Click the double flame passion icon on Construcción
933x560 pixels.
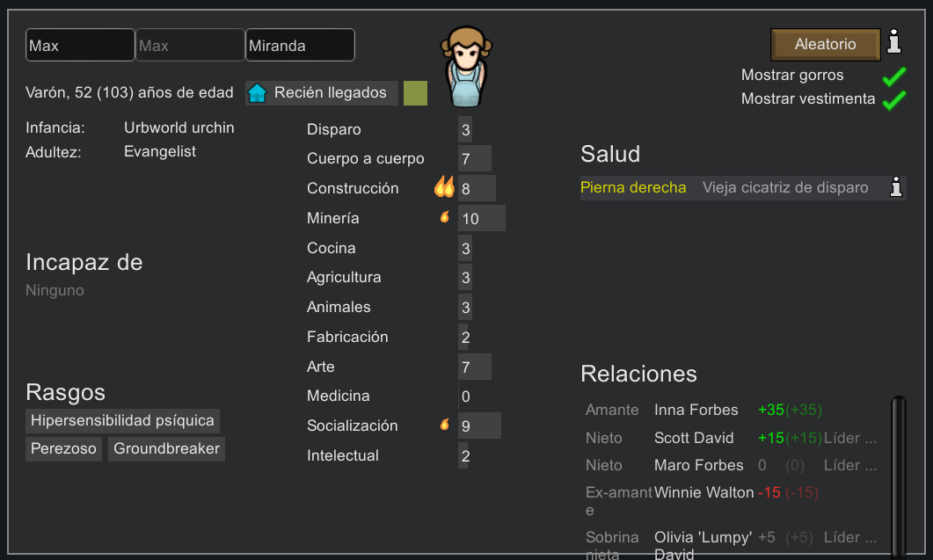[444, 187]
